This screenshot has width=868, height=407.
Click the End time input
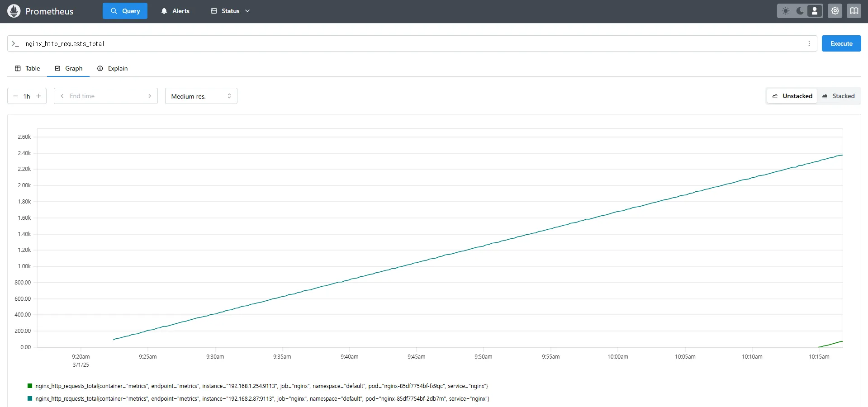tap(106, 96)
